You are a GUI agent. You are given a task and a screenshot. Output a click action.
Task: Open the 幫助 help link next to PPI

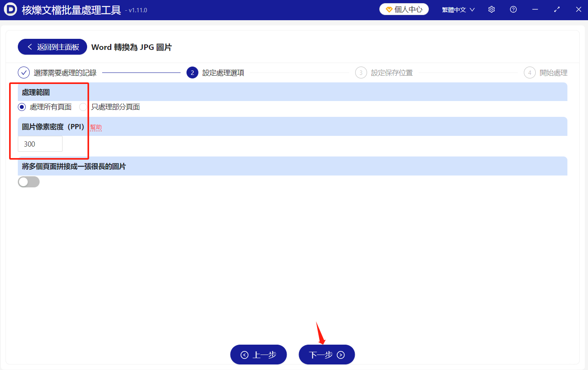coord(95,127)
